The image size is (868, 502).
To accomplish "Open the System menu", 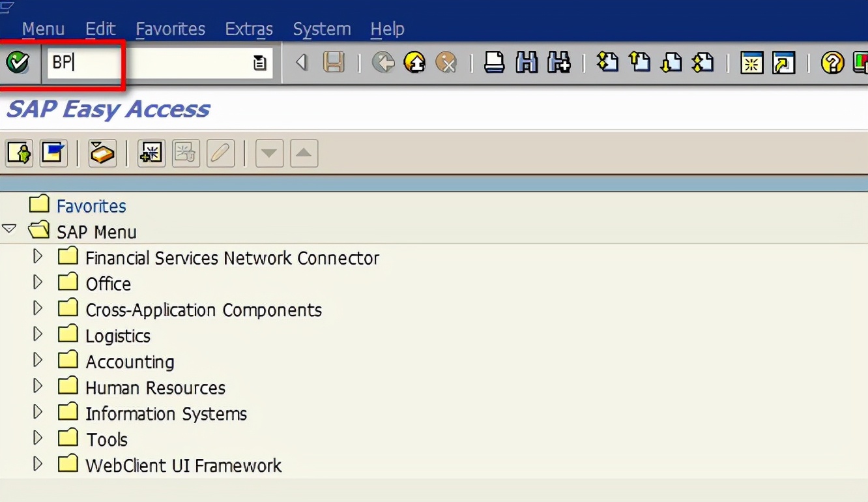I will click(322, 29).
